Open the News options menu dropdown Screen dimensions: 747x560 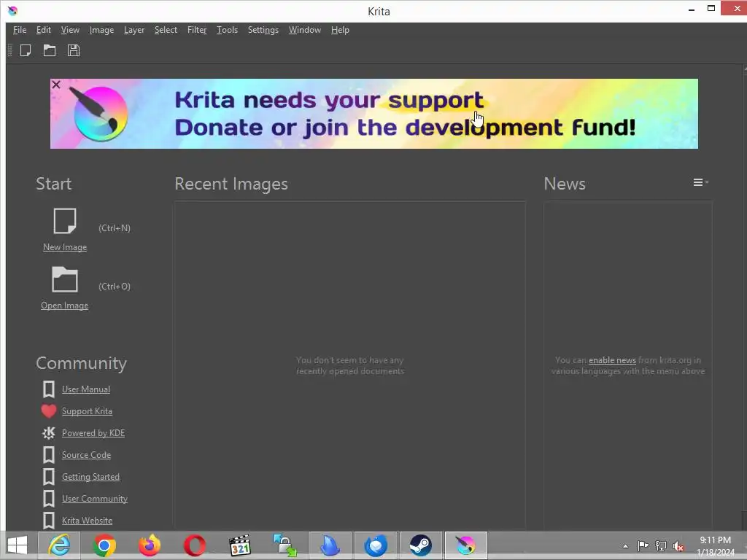[x=700, y=182]
